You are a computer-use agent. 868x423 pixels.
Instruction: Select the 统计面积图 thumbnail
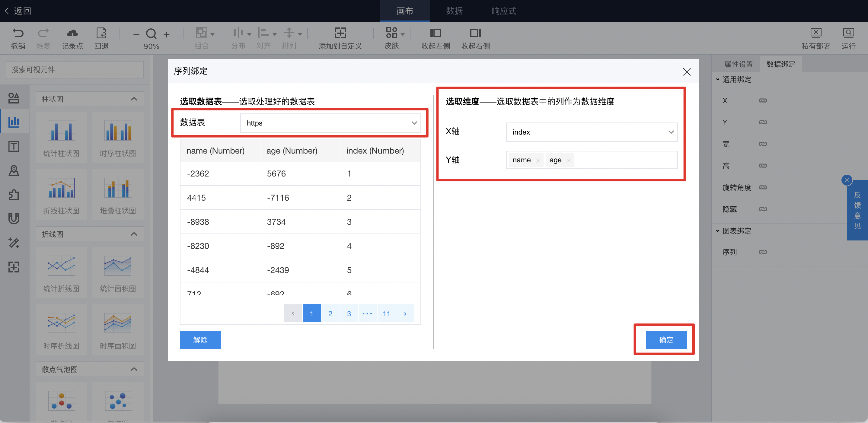[x=118, y=273]
